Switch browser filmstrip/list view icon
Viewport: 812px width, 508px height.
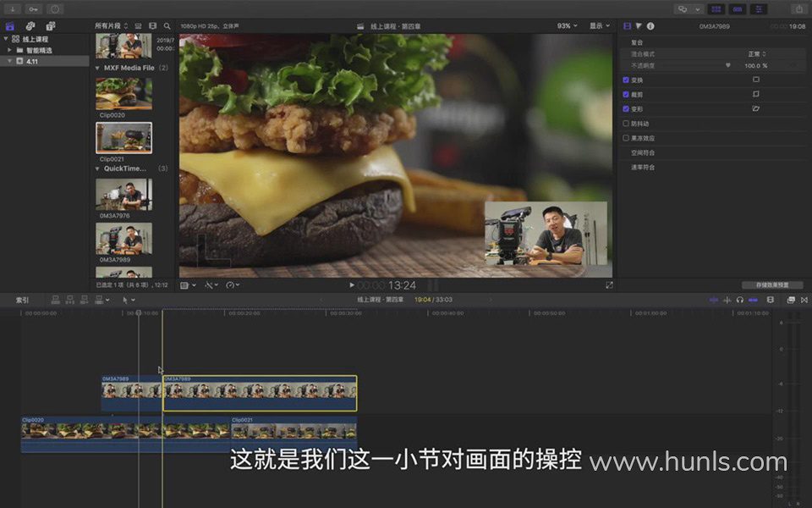152,26
